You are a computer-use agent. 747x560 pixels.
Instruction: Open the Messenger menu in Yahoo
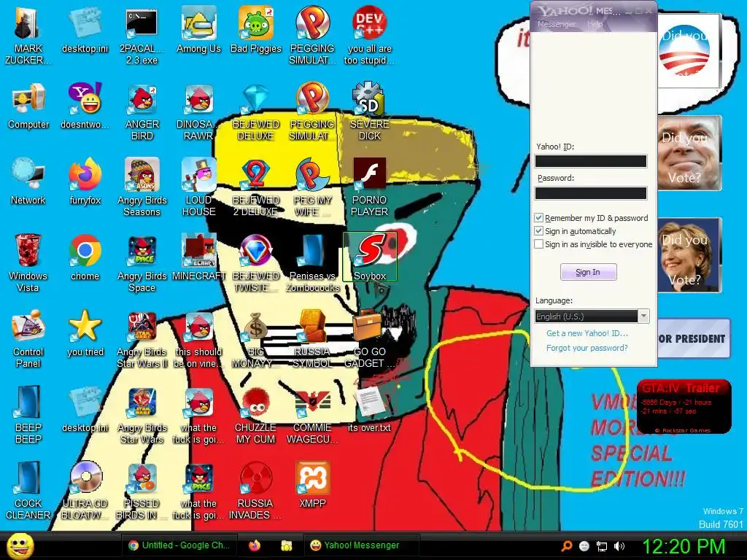556,24
